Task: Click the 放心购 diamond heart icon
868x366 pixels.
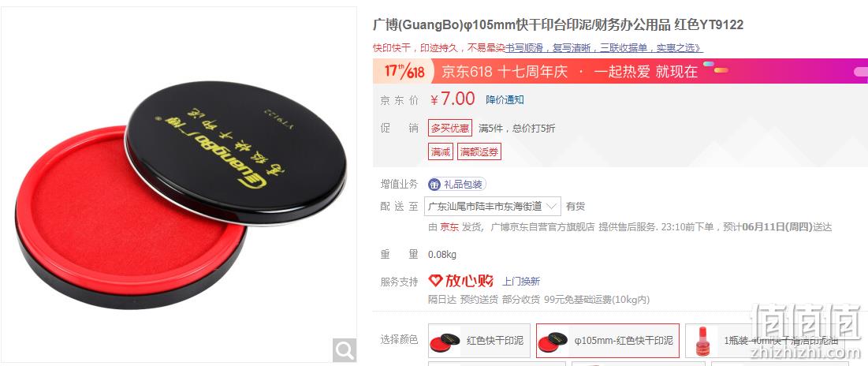Action: pyautogui.click(x=436, y=281)
